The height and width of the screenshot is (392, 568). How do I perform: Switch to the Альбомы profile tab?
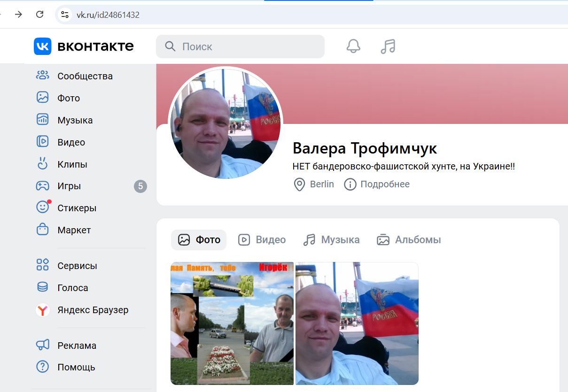pyautogui.click(x=409, y=240)
